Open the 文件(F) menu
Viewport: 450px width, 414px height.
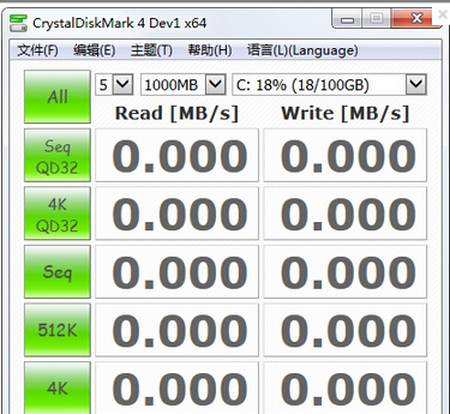(38, 50)
